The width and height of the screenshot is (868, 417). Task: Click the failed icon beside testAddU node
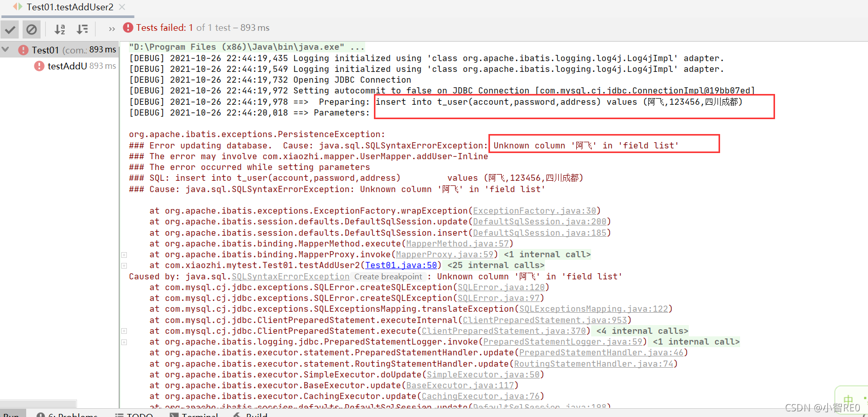(x=39, y=66)
